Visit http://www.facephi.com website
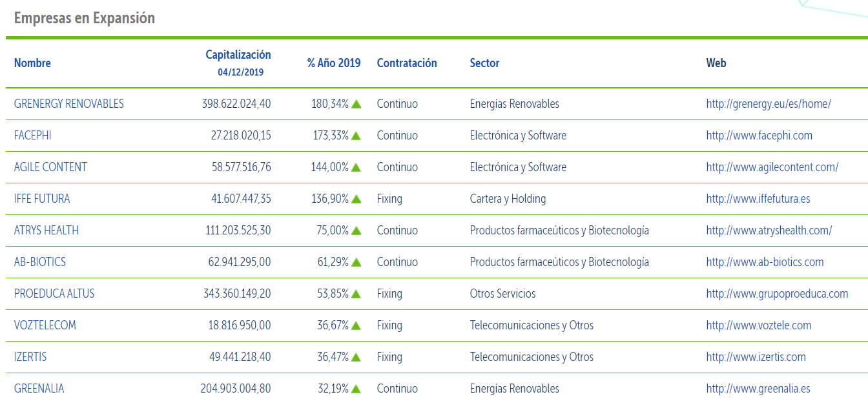Image resolution: width=868 pixels, height=401 pixels. 759,136
